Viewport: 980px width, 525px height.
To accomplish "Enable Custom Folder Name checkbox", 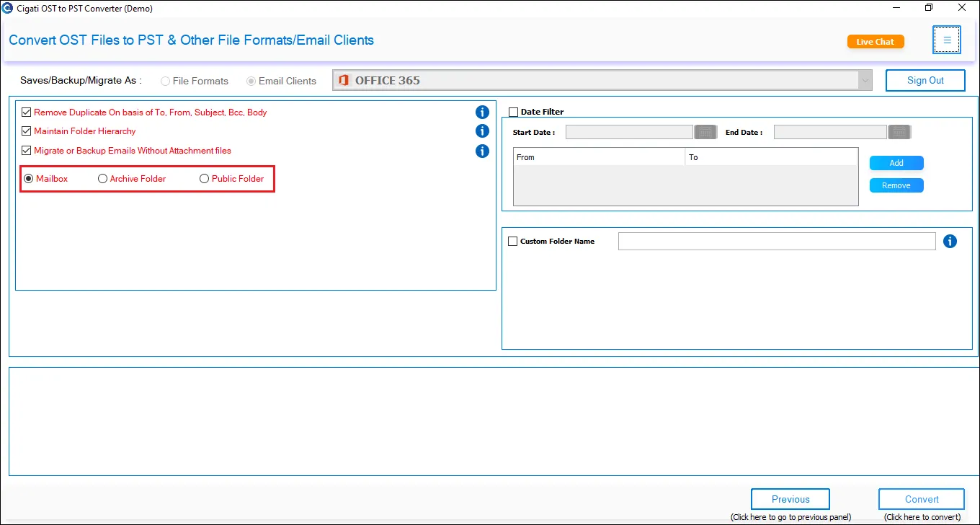I will coord(513,242).
